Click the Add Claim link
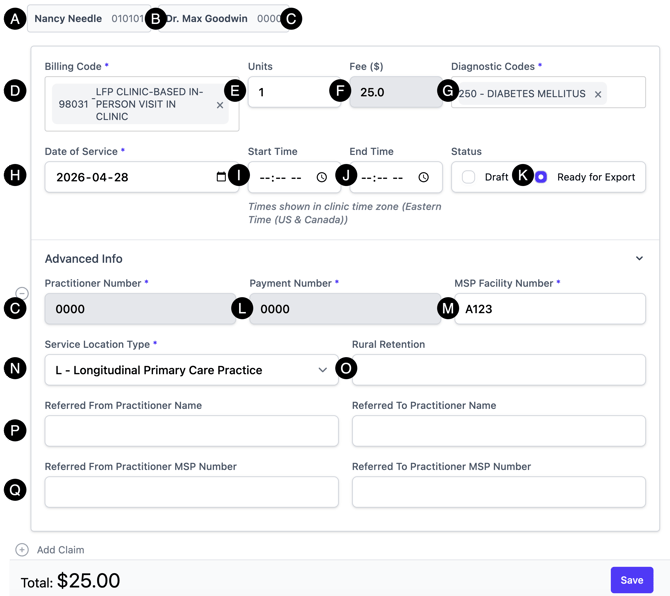This screenshot has height=596, width=670. (60, 549)
